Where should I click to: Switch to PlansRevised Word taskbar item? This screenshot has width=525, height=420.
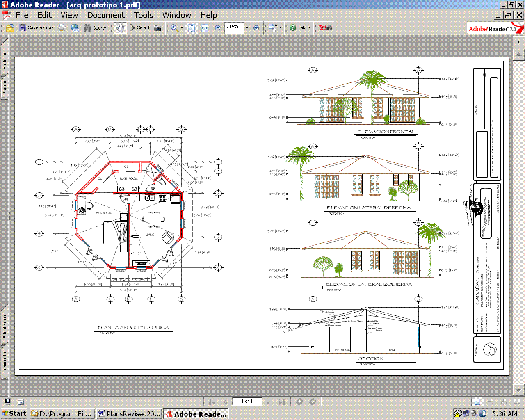129,413
